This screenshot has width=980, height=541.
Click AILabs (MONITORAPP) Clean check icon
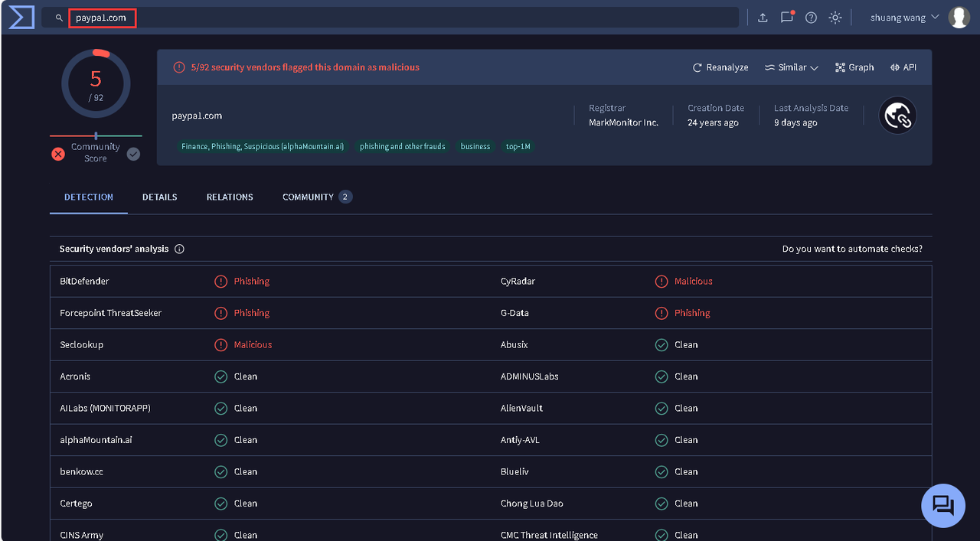click(220, 408)
